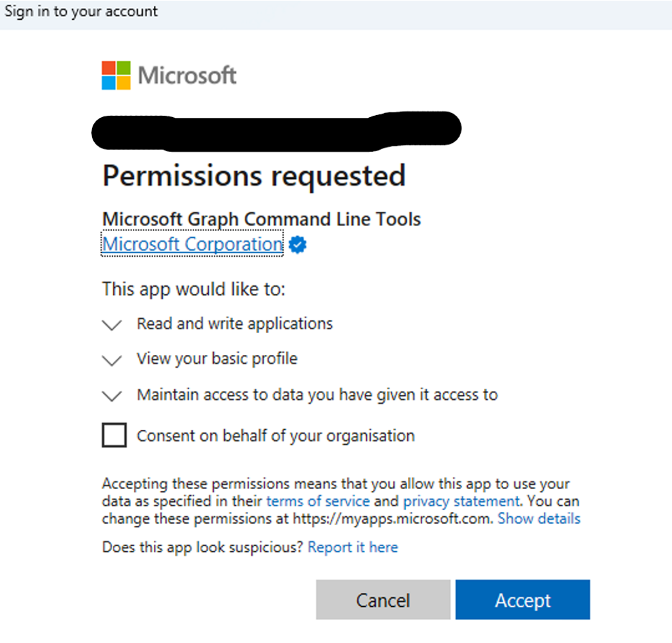Image resolution: width=672 pixels, height=643 pixels.
Task: Expand the View your basic profile chevron
Action: (112, 360)
